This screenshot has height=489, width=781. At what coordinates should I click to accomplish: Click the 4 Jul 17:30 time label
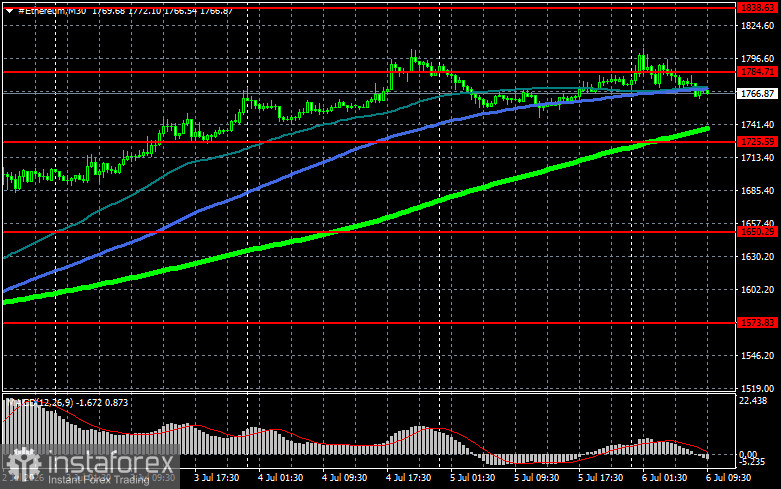click(x=408, y=478)
